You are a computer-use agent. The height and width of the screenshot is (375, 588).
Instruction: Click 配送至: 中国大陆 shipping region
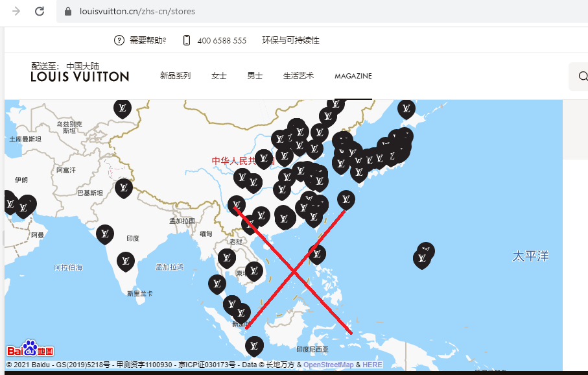click(65, 66)
